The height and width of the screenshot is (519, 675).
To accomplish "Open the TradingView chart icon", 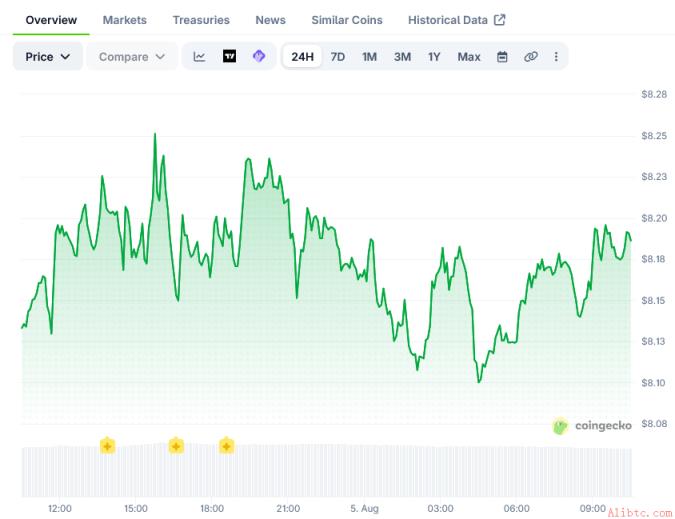I will [229, 56].
